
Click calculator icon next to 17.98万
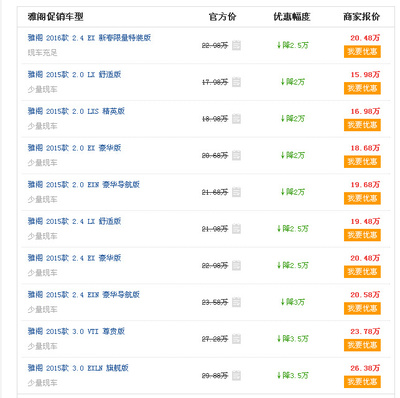coord(236,82)
